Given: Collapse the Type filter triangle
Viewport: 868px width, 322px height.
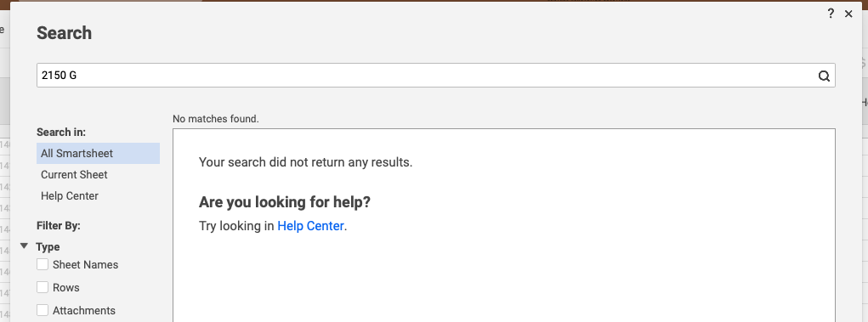Looking at the screenshot, I should 25,246.
